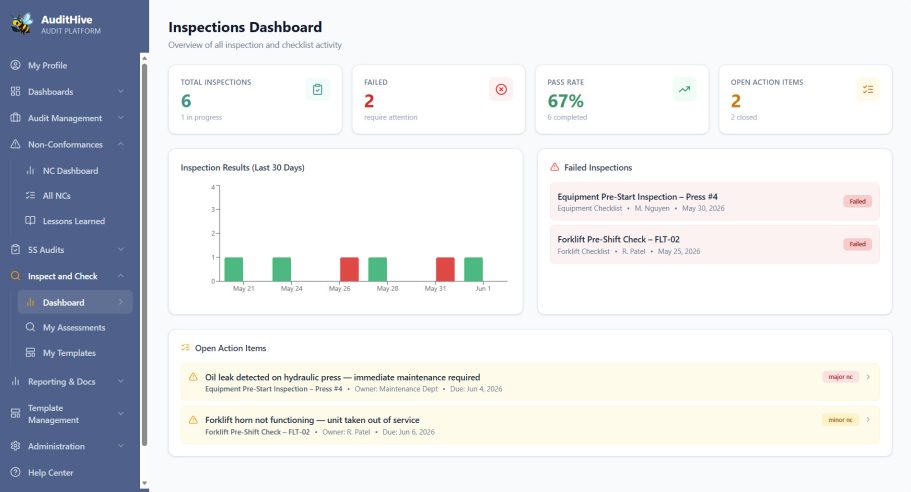Expand the Template Management chevron
The width and height of the screenshot is (911, 492).
[121, 414]
